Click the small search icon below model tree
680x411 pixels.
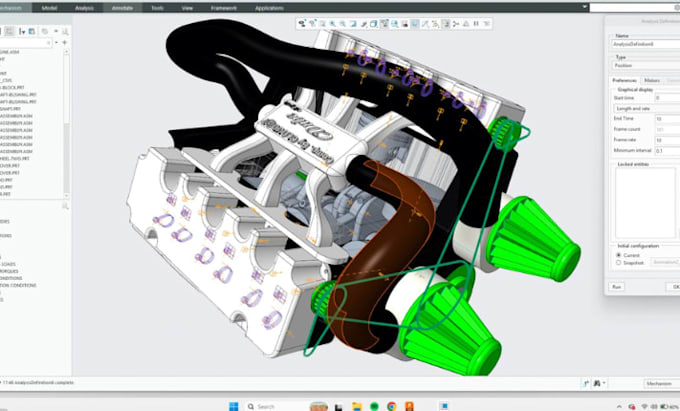coord(65,206)
